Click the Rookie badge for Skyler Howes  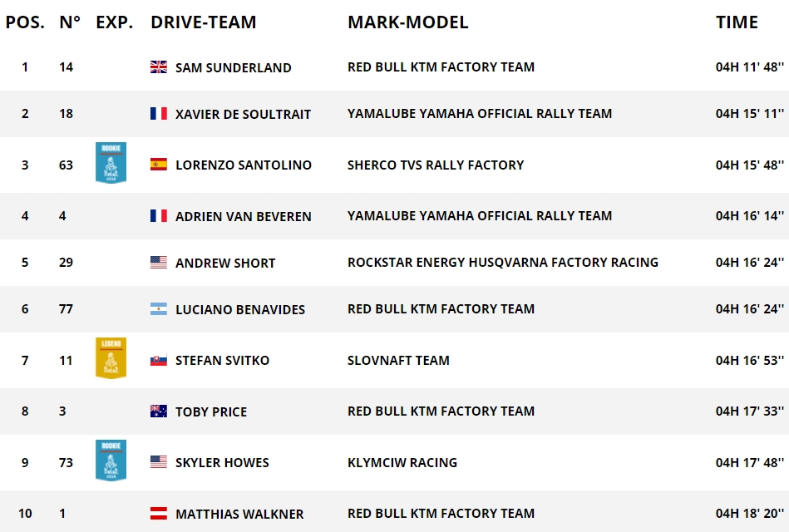point(111,461)
